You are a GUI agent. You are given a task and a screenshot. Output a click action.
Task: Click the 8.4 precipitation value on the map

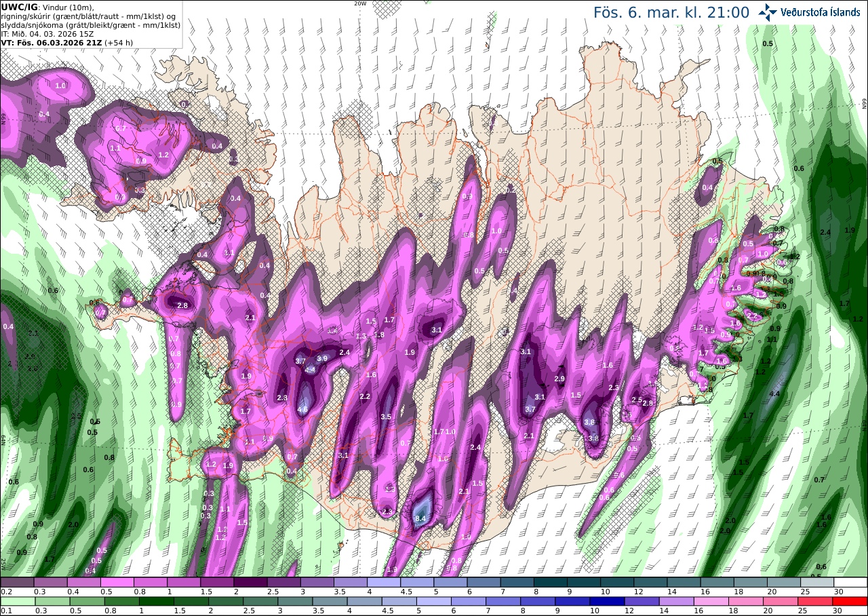click(x=420, y=518)
